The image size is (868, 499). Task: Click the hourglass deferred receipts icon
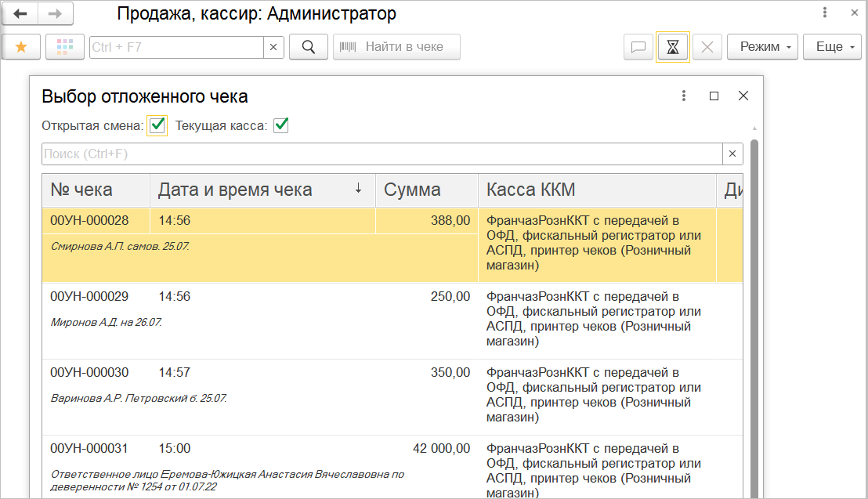tap(672, 47)
